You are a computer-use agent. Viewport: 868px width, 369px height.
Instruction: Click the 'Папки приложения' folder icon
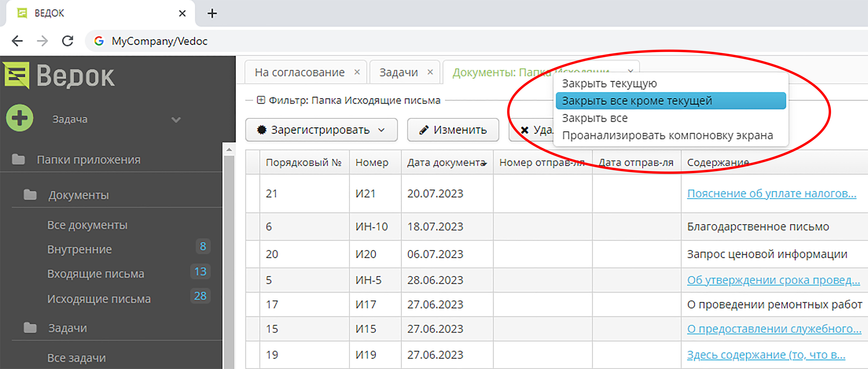tap(18, 159)
